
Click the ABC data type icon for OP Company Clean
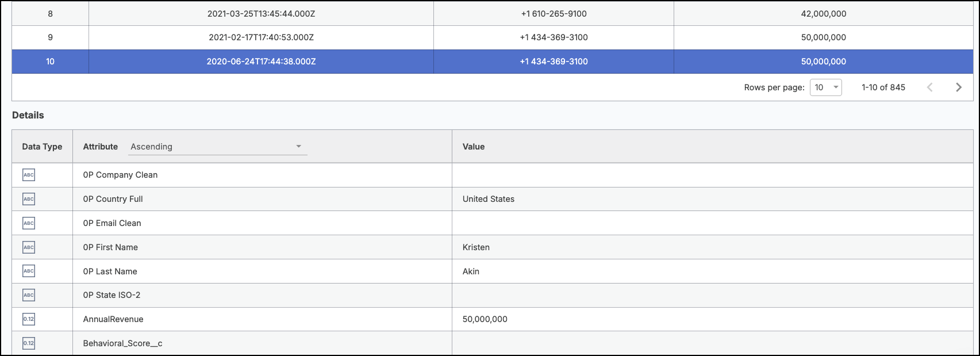(29, 175)
